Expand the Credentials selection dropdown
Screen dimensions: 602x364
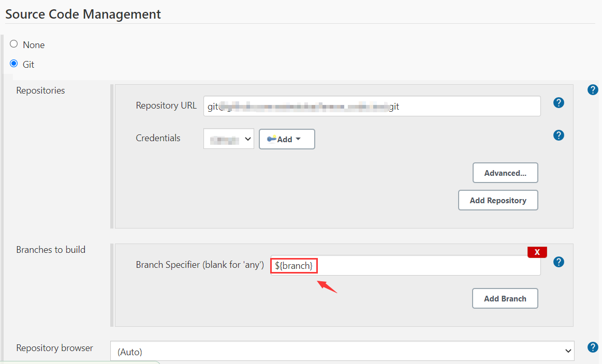229,139
